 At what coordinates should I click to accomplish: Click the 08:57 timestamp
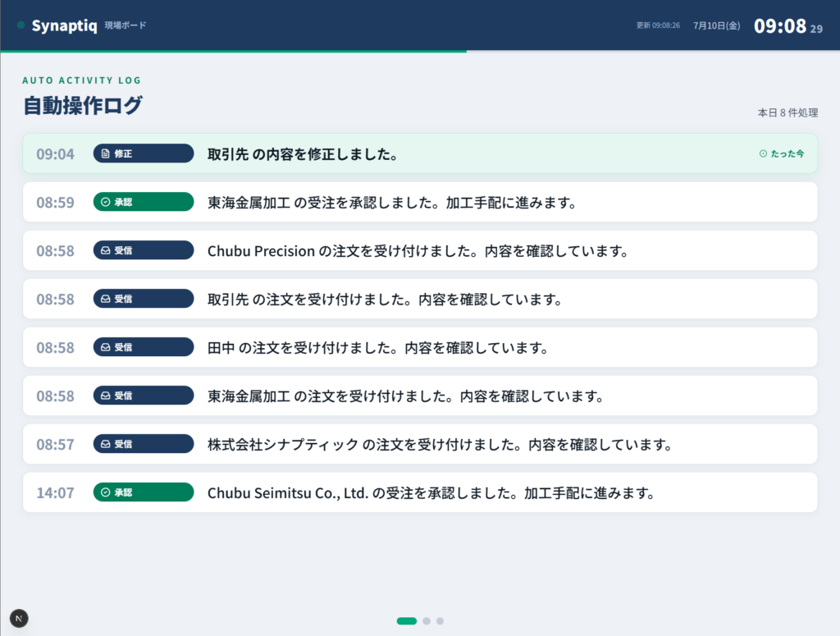pyautogui.click(x=55, y=445)
